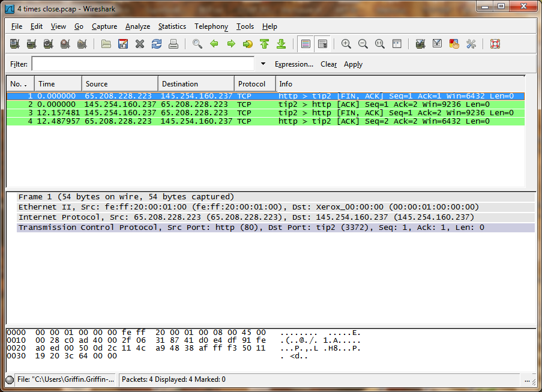Open the capture interfaces list icon
This screenshot has width=542, height=392.
click(14, 44)
